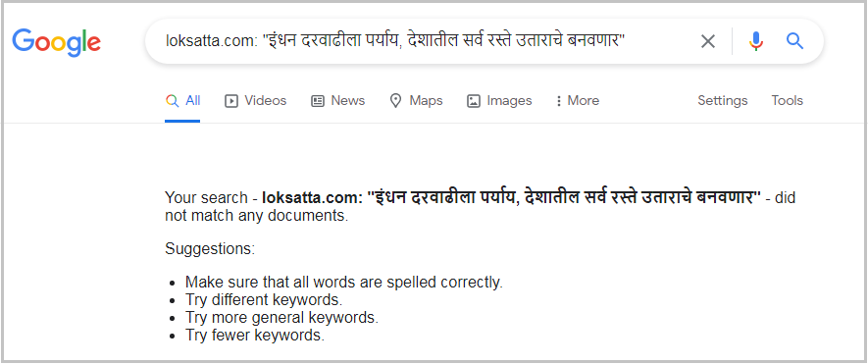Image resolution: width=868 pixels, height=364 pixels.
Task: Click the Videos play icon
Action: (230, 101)
